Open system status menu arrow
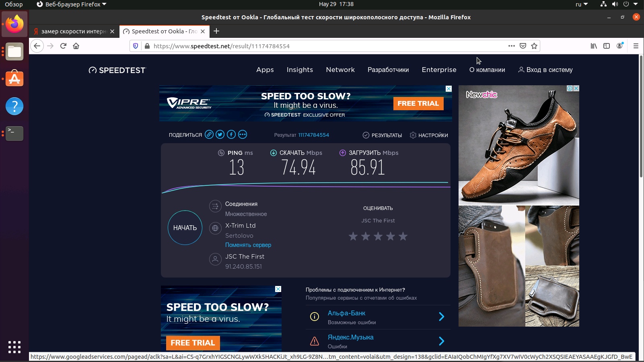This screenshot has height=362, width=644. (636, 4)
